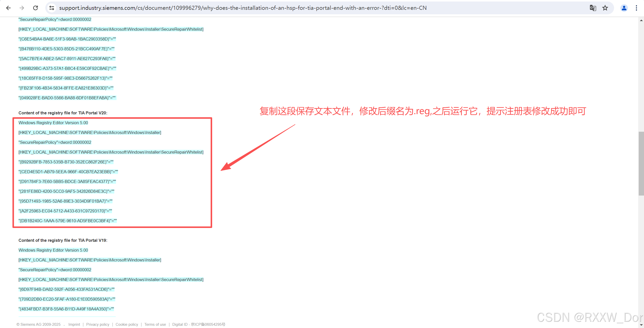Click scrollbar up arrow
This screenshot has width=644, height=328.
(x=641, y=21)
